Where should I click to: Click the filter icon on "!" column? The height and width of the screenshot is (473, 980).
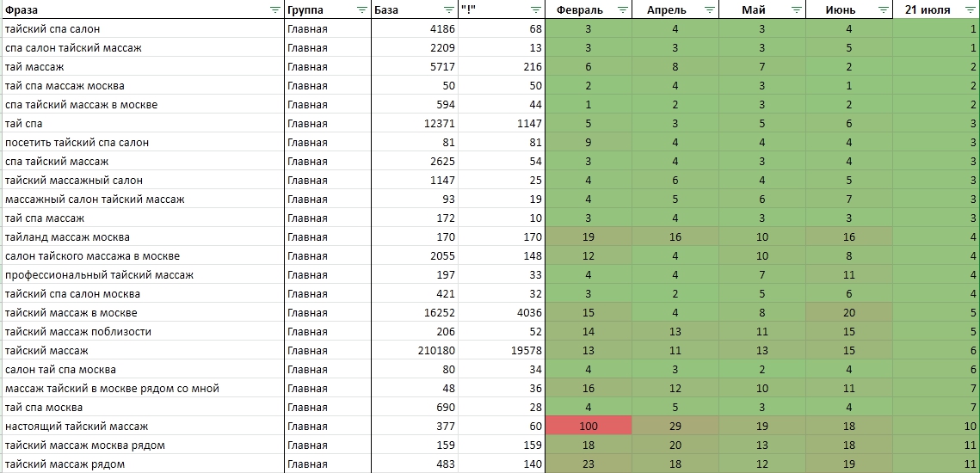tap(535, 10)
